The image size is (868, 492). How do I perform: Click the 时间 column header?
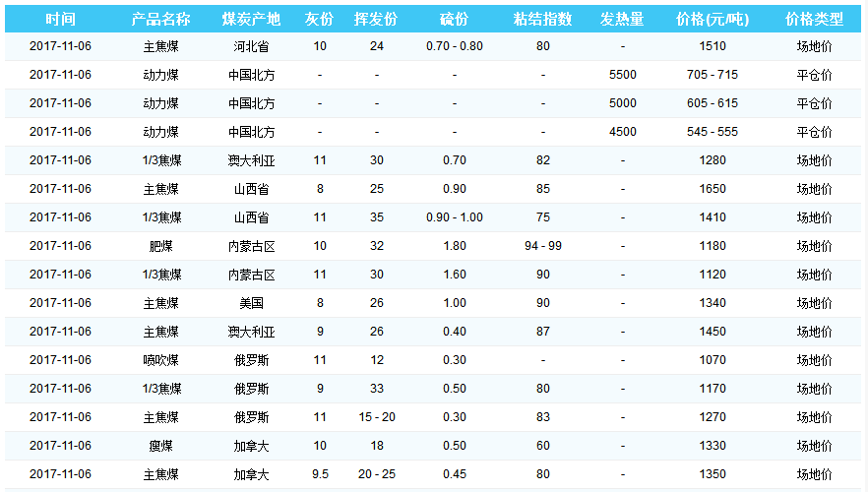[x=60, y=20]
